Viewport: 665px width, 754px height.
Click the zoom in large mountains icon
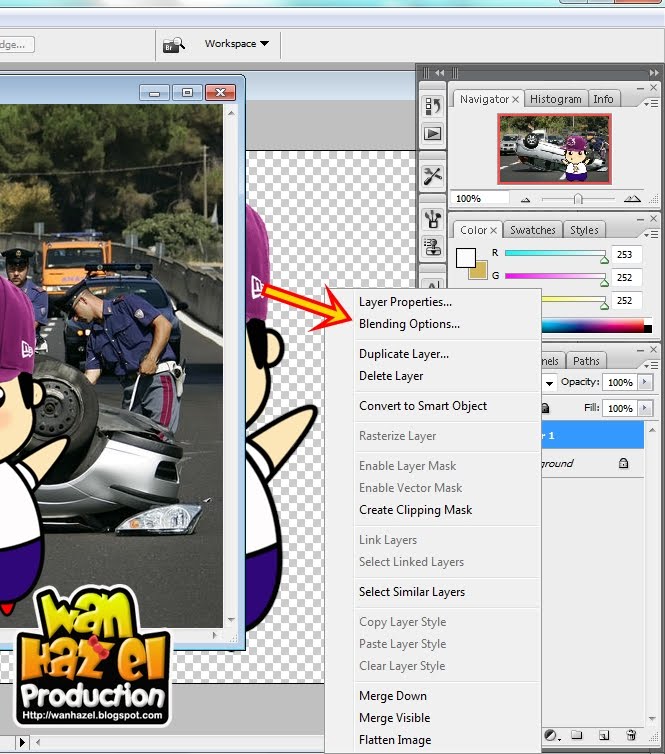pyautogui.click(x=632, y=198)
